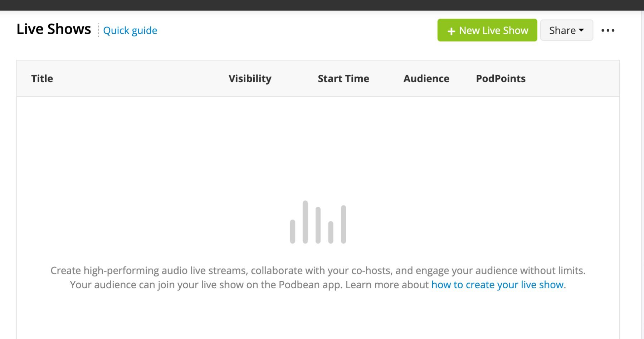Click the green New Live Show button text
Screen dimensions: 644x339
coord(494,30)
